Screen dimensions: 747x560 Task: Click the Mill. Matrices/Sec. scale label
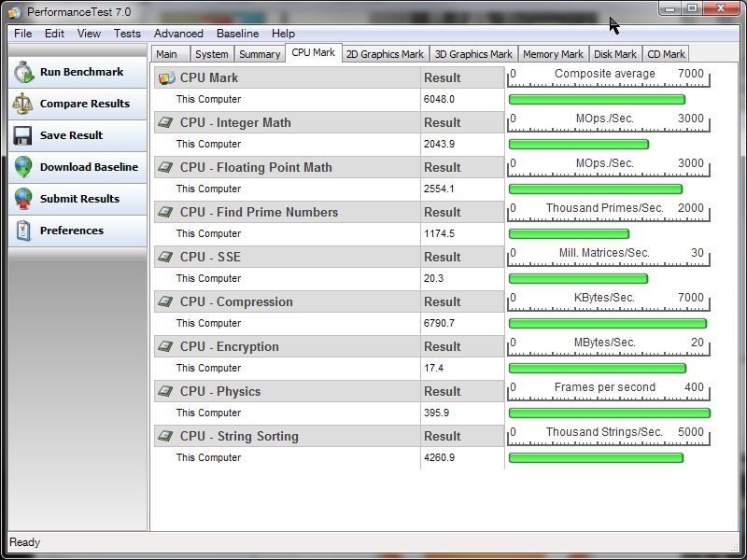pos(604,253)
